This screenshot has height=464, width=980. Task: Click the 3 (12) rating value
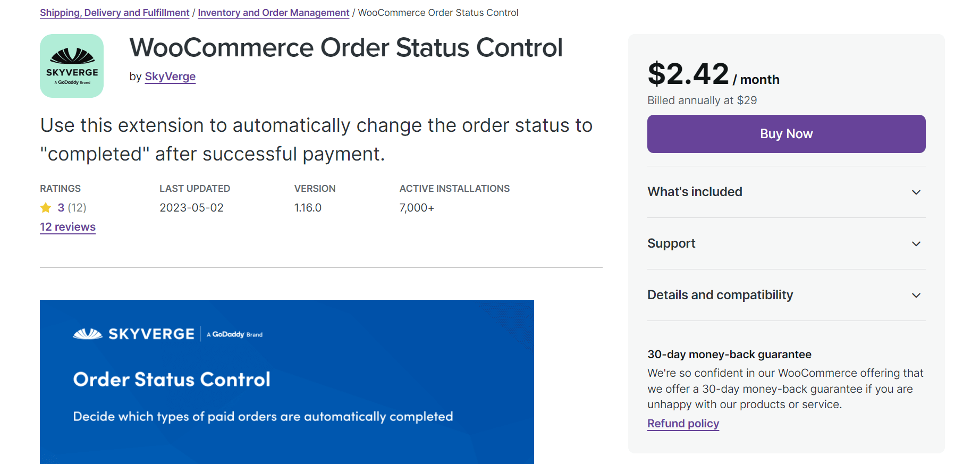pyautogui.click(x=72, y=208)
